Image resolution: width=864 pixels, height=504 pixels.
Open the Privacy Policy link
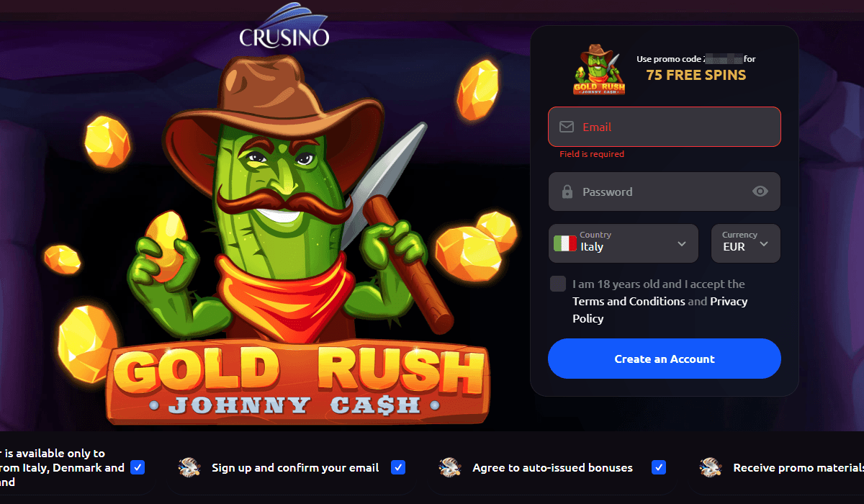[660, 310]
